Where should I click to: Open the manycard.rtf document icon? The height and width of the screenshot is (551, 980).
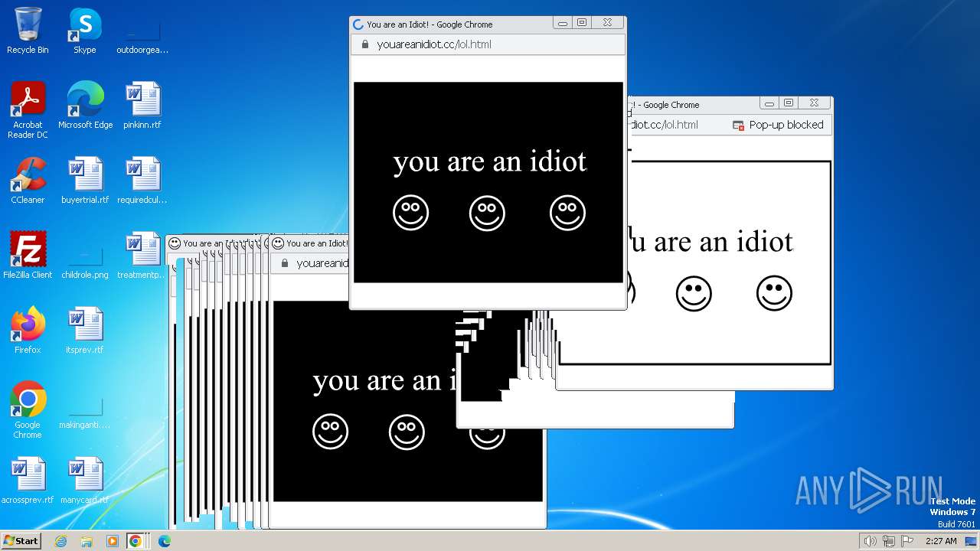[x=85, y=481]
